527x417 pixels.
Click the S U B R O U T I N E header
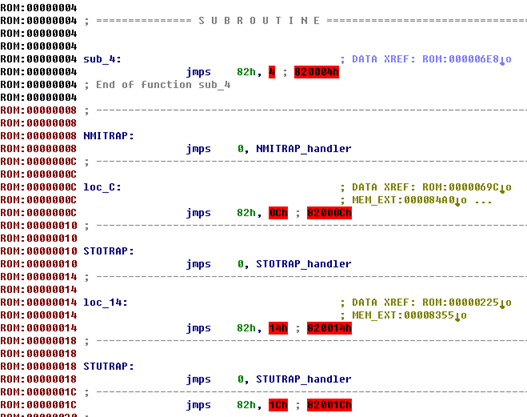click(x=259, y=21)
